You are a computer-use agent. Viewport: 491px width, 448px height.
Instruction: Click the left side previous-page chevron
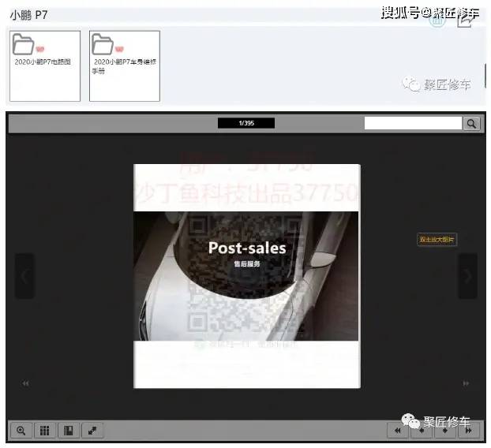[x=24, y=275]
